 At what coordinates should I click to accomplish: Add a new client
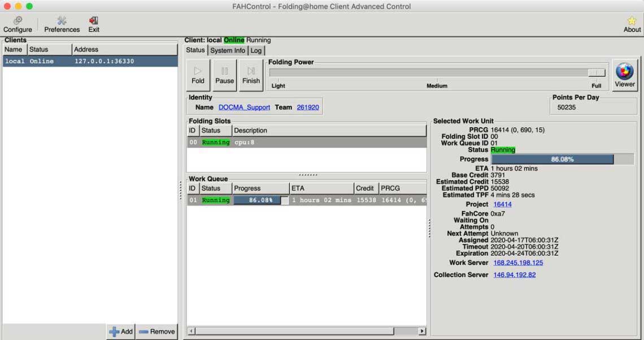click(x=121, y=332)
